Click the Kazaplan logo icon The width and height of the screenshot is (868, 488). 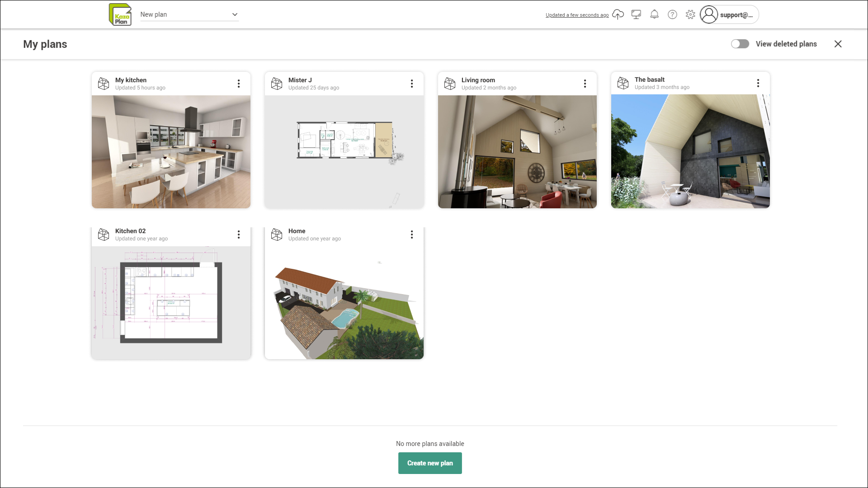pyautogui.click(x=120, y=14)
